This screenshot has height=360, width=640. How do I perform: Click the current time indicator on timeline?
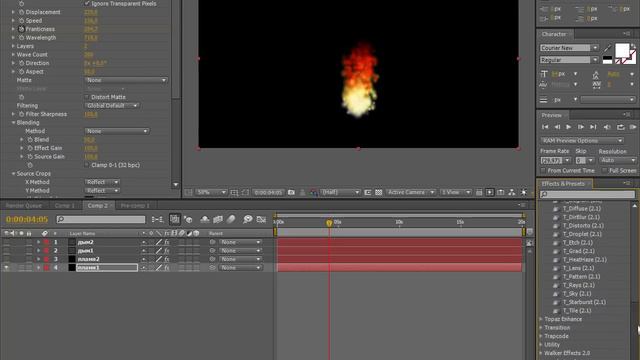tap(329, 223)
